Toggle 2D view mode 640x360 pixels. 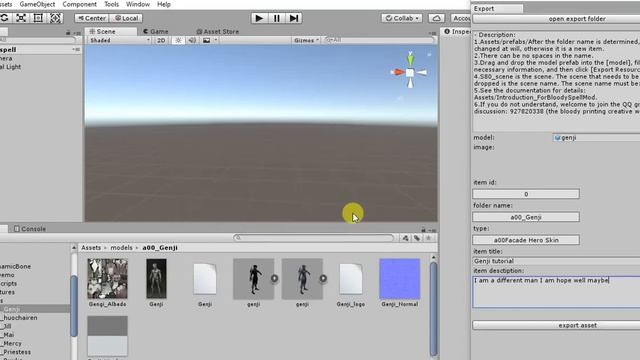[161, 40]
